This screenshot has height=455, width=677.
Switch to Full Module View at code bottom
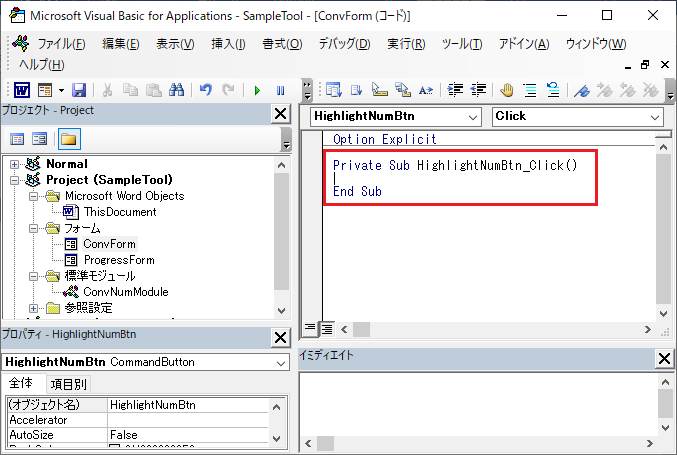pyautogui.click(x=327, y=329)
